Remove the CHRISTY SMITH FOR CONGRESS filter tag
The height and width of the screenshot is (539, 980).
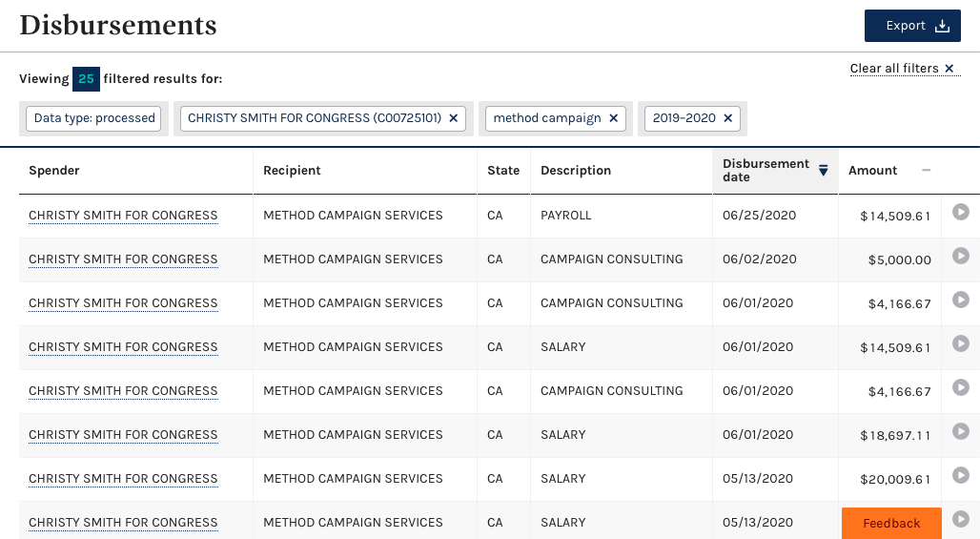[x=454, y=118]
